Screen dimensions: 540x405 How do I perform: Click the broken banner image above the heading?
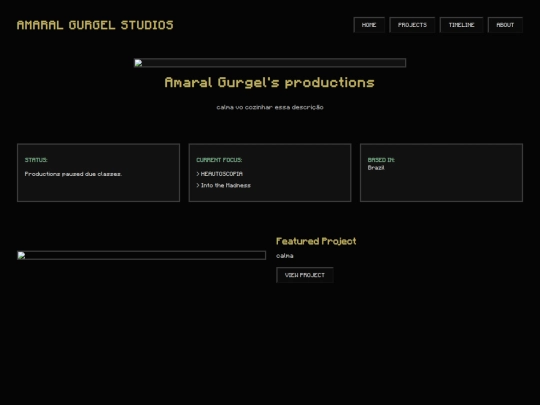[270, 63]
